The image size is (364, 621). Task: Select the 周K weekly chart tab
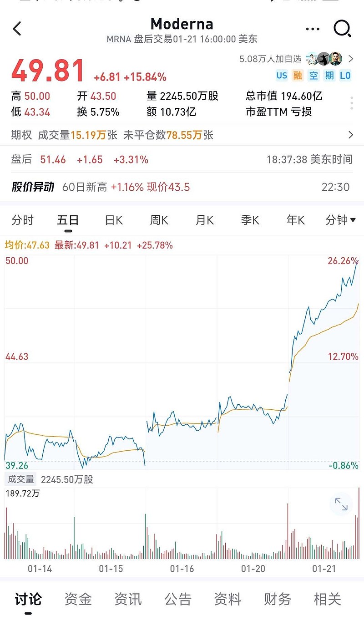[159, 220]
